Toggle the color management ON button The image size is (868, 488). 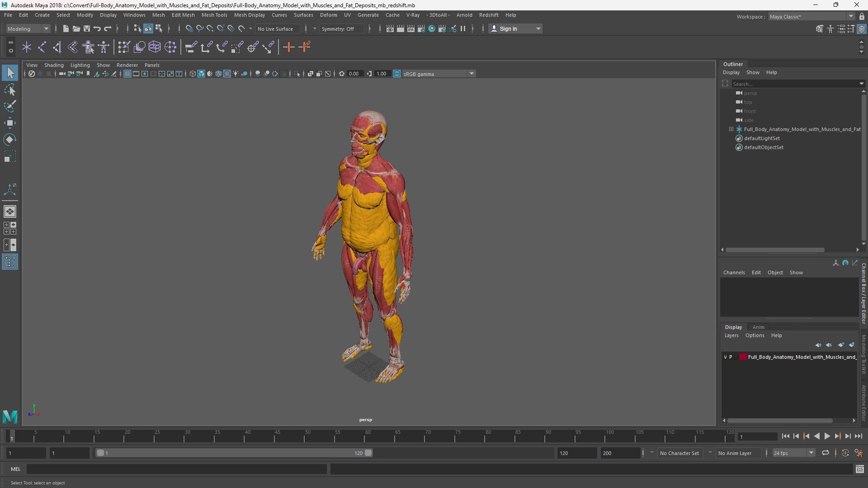coord(397,74)
